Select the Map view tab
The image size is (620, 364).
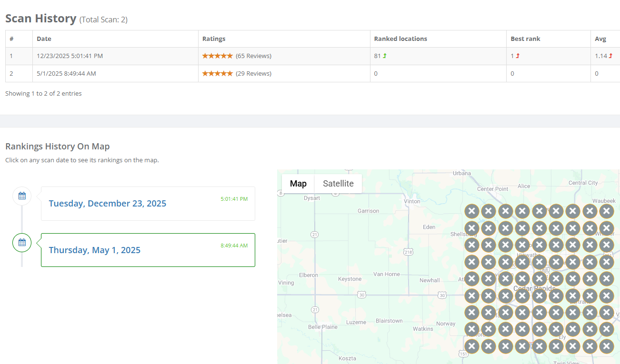pyautogui.click(x=298, y=184)
